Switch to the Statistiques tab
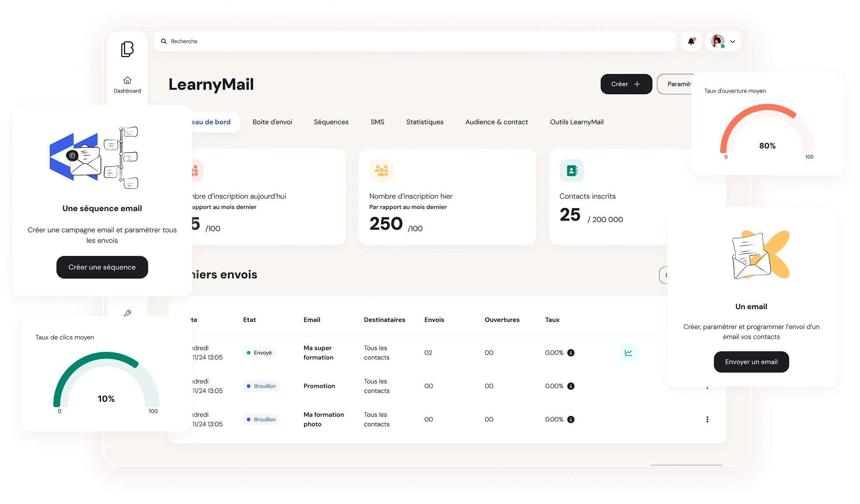Image resolution: width=860 pixels, height=504 pixels. pos(424,122)
